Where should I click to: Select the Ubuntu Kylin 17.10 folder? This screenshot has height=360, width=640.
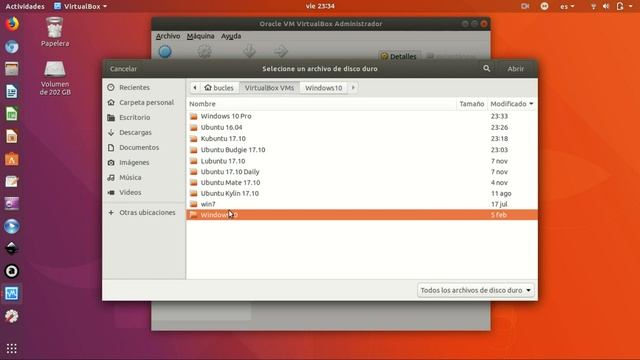(x=362, y=193)
